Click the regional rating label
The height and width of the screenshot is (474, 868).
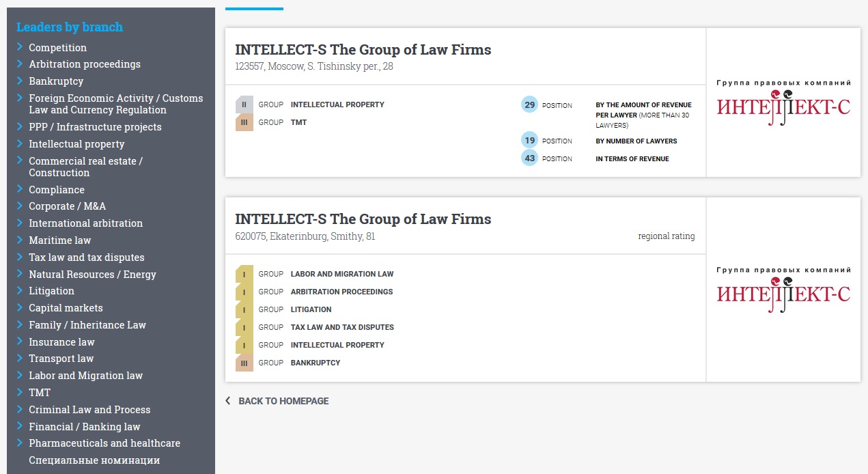click(667, 236)
